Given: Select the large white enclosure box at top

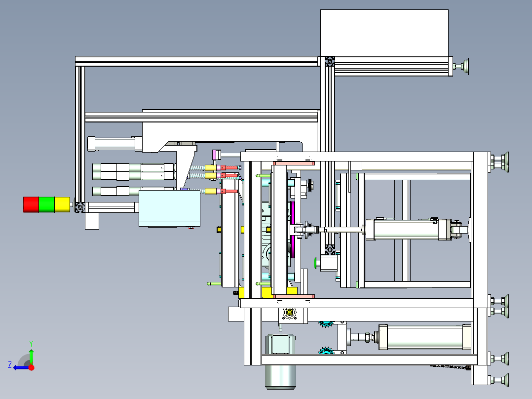Looking at the screenshot, I should coord(384,33).
